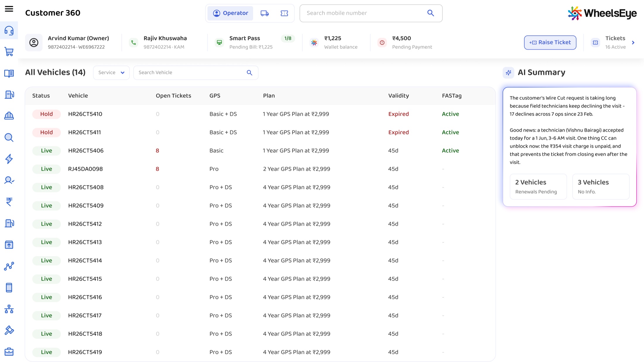Viewport: 644px width, 362px height.
Task: Open the network hierarchy icon in sidebar
Action: pyautogui.click(x=9, y=309)
